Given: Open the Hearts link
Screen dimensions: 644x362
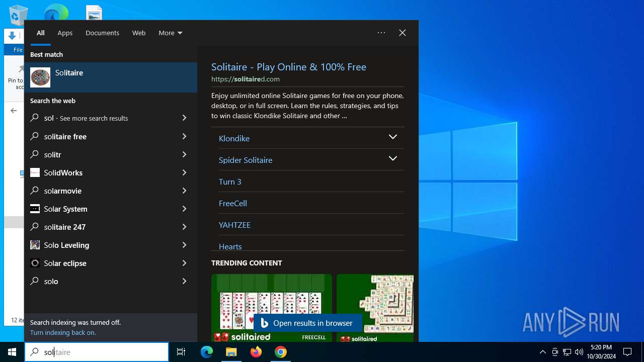Looking at the screenshot, I should [x=230, y=246].
